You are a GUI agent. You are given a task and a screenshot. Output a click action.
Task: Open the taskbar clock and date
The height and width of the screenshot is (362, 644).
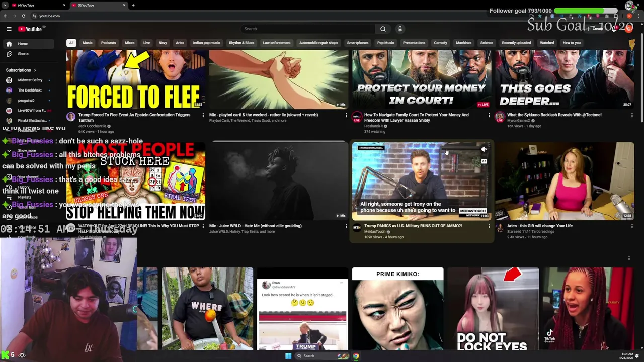[626, 356]
